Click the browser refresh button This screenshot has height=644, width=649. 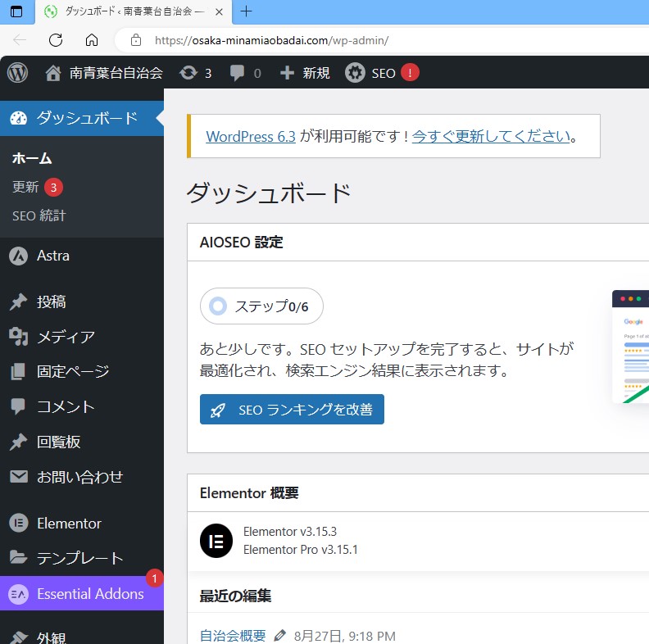[x=56, y=39]
